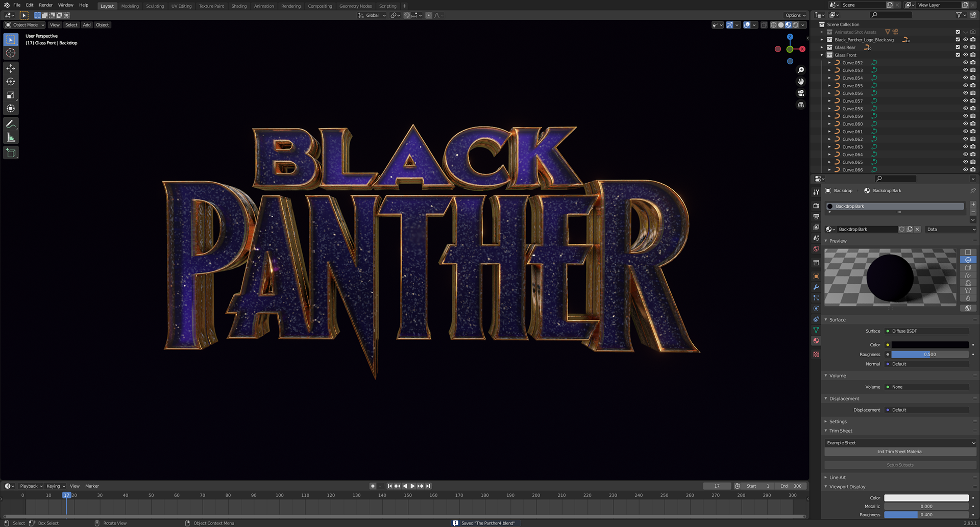980x527 pixels.
Task: Select the Measure tool
Action: pos(11,137)
